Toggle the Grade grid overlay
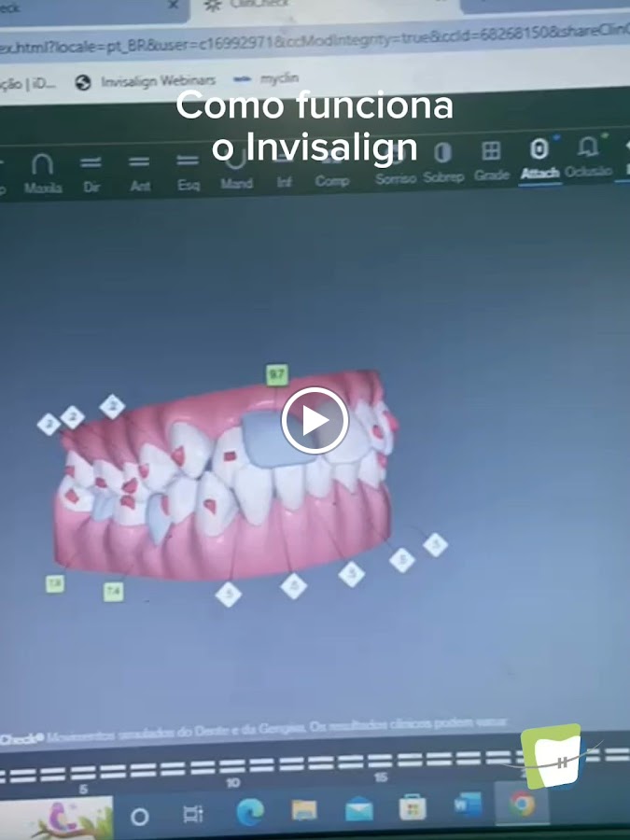 (491, 160)
